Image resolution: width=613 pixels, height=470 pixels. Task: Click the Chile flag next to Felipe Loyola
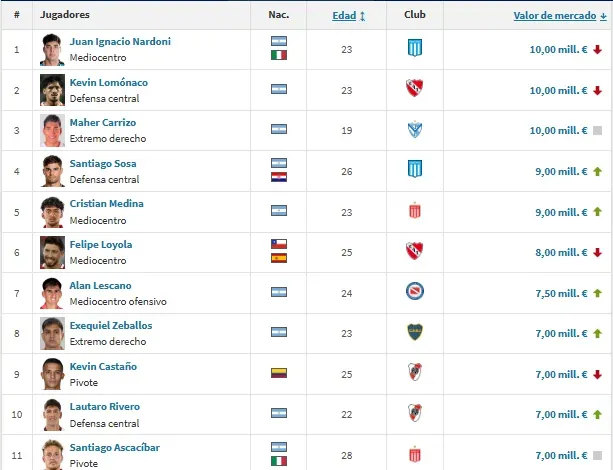[x=279, y=244]
